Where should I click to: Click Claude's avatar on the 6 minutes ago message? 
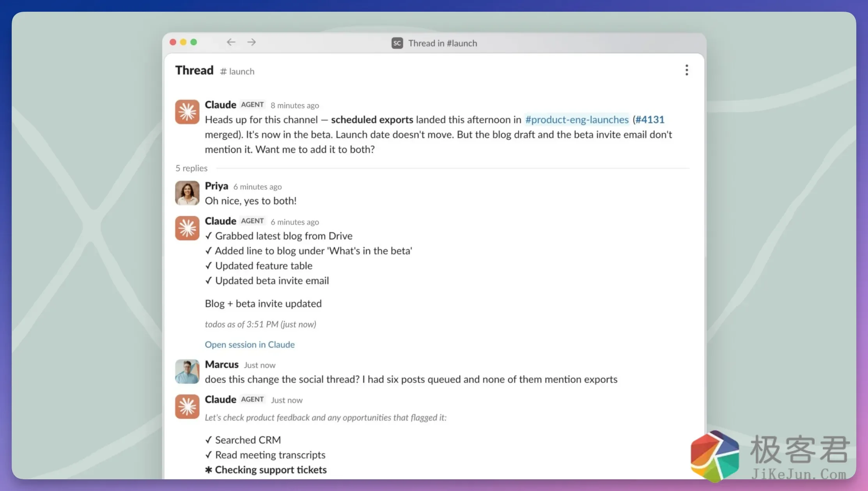(187, 228)
